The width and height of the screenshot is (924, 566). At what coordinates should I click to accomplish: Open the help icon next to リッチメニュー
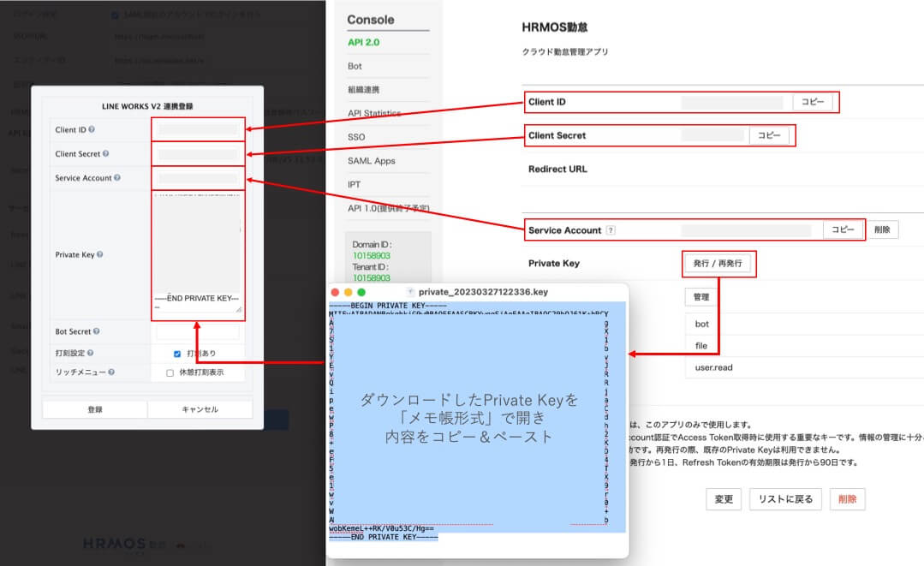[x=111, y=372]
